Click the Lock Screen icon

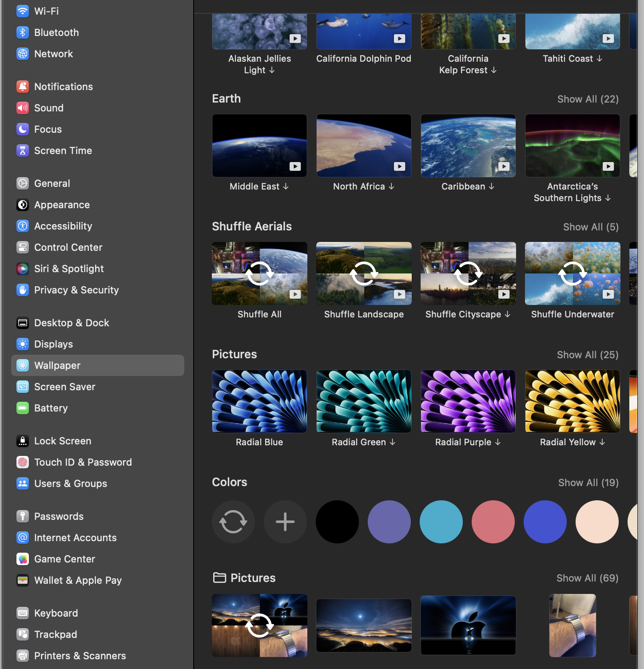(23, 441)
